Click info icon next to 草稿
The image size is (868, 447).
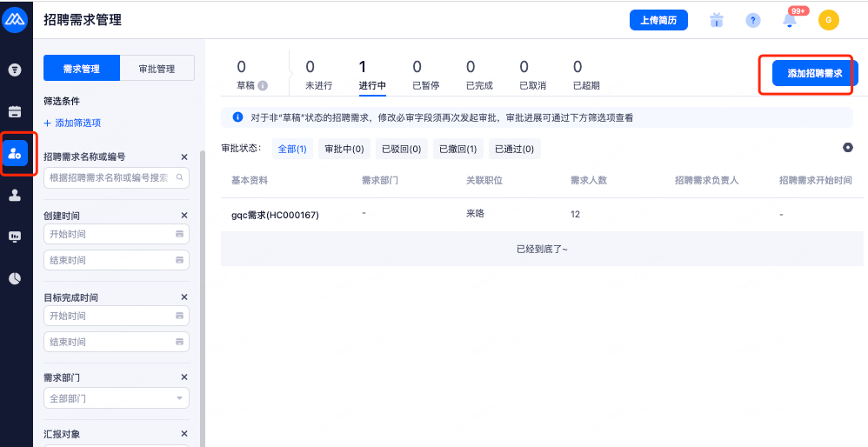pos(263,86)
